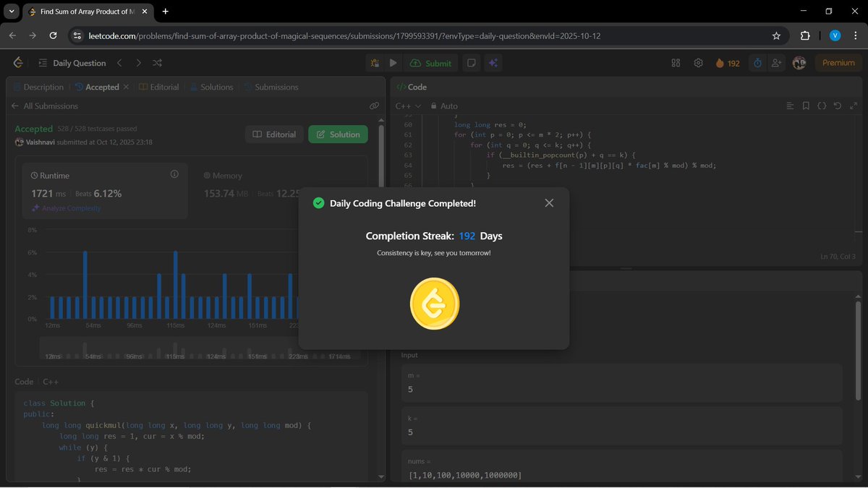The image size is (868, 488).
Task: Copy submission link with chain icon
Action: coord(374,106)
